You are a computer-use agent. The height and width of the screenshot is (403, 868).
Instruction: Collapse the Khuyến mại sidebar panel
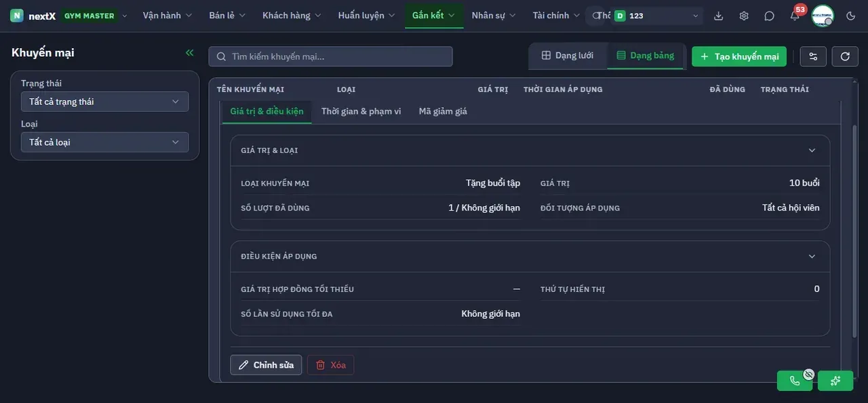[x=189, y=53]
